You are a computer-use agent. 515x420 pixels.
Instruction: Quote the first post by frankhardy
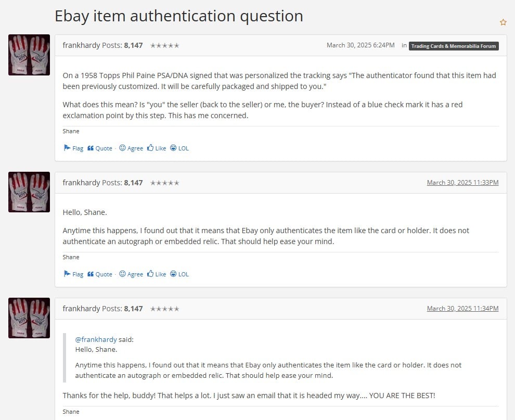tap(99, 148)
